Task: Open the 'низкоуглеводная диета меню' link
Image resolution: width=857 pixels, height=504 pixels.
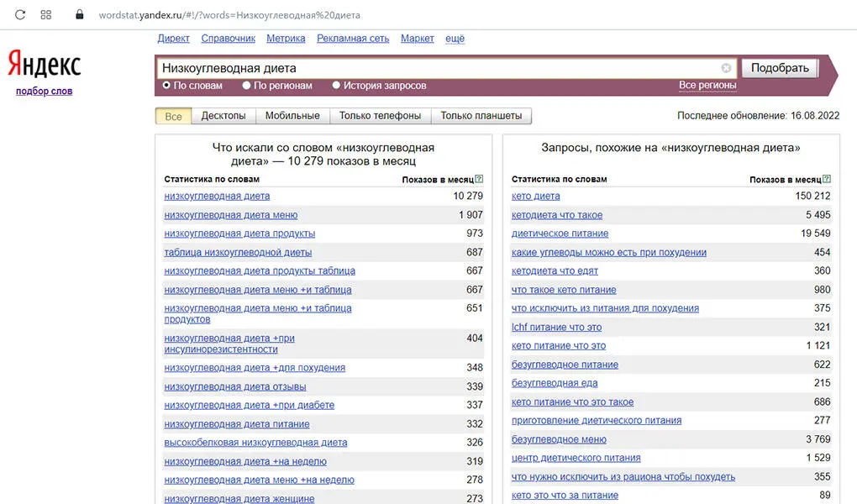Action: point(230,215)
